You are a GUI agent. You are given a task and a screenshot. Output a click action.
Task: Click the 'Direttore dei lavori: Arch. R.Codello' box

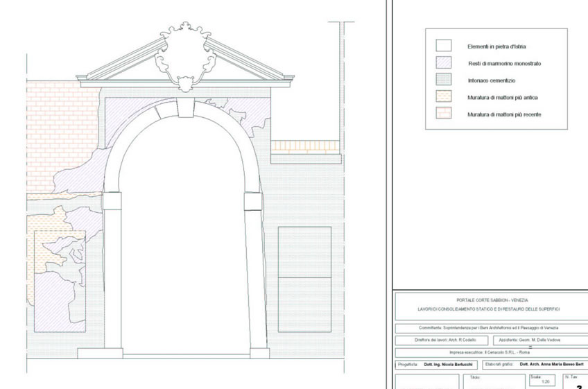(x=442, y=340)
